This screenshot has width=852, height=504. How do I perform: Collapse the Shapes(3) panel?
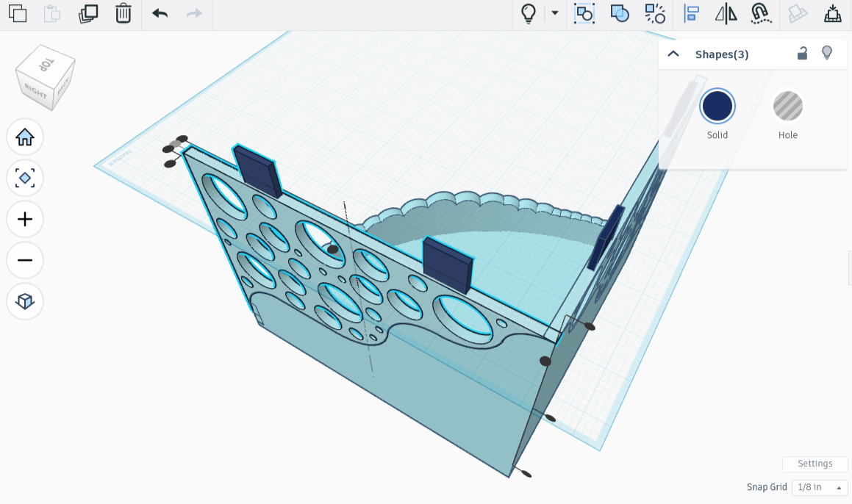(673, 54)
